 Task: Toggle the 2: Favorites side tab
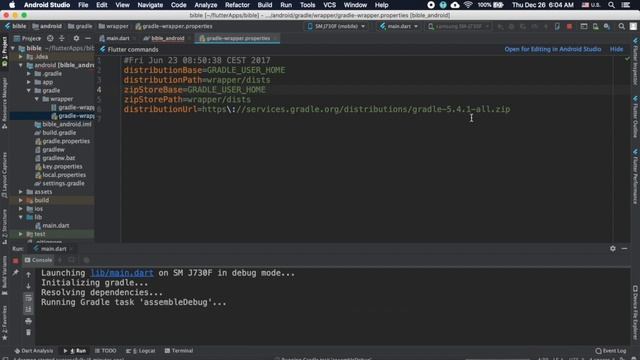[x=4, y=323]
